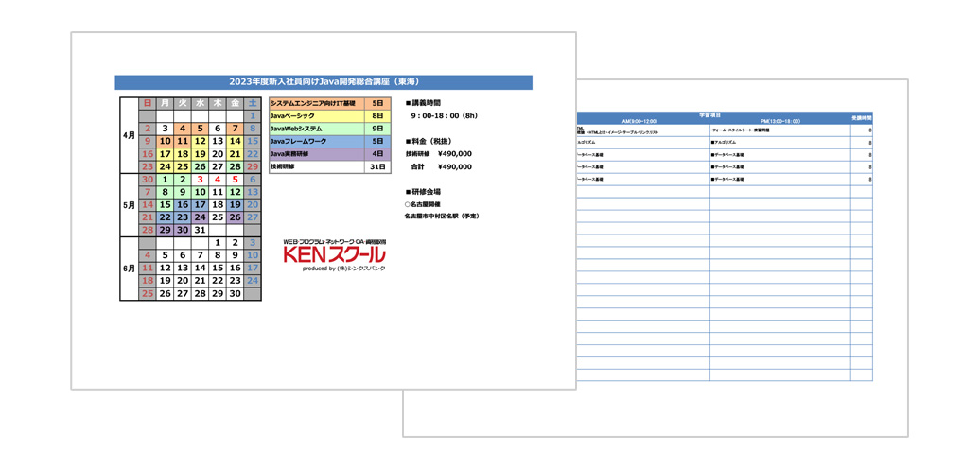Select June 1 in the calendar
Viewport: 980px width, 469px height.
coord(218,243)
